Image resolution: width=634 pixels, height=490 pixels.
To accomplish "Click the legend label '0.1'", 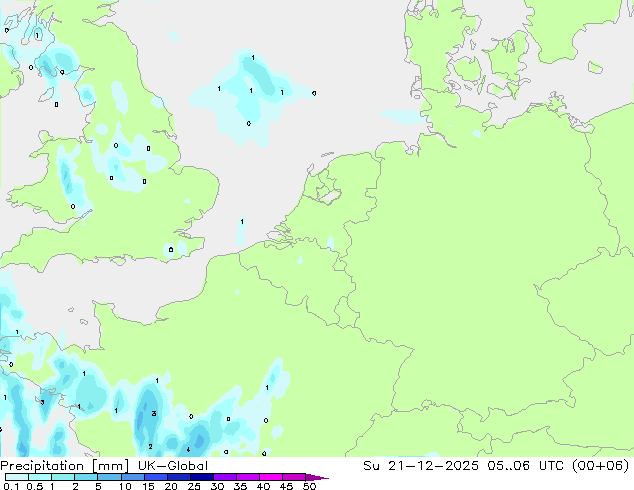I will [x=11, y=486].
